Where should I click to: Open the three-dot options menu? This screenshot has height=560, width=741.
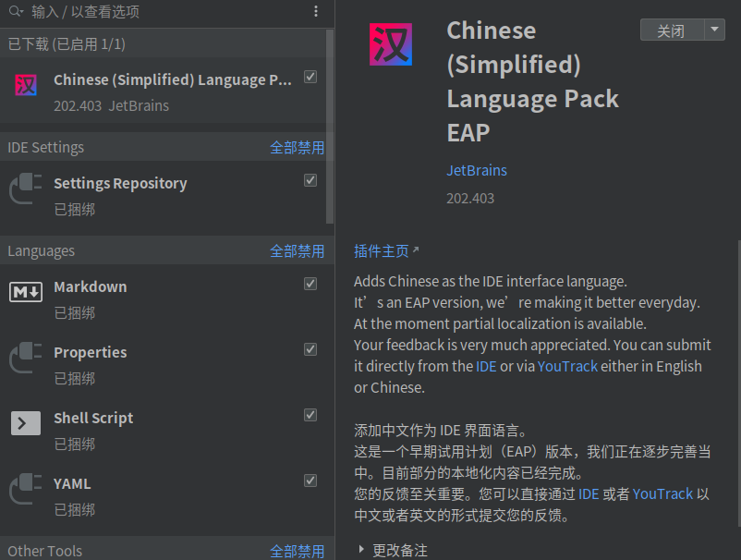click(x=316, y=11)
